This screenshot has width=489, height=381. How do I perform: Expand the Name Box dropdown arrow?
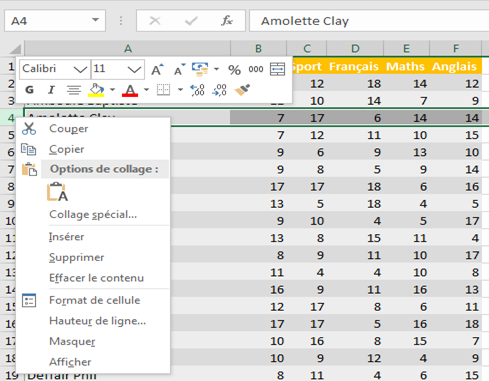pos(96,20)
